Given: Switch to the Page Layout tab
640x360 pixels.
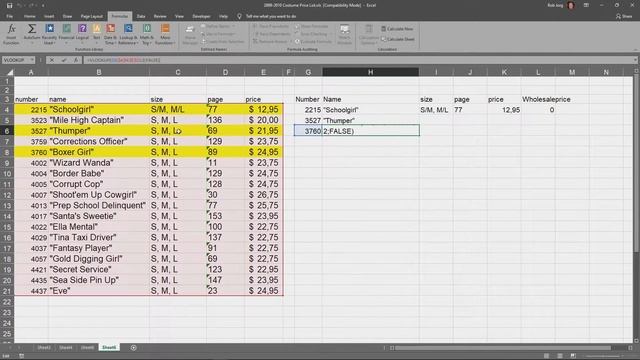Looking at the screenshot, I should coord(91,16).
